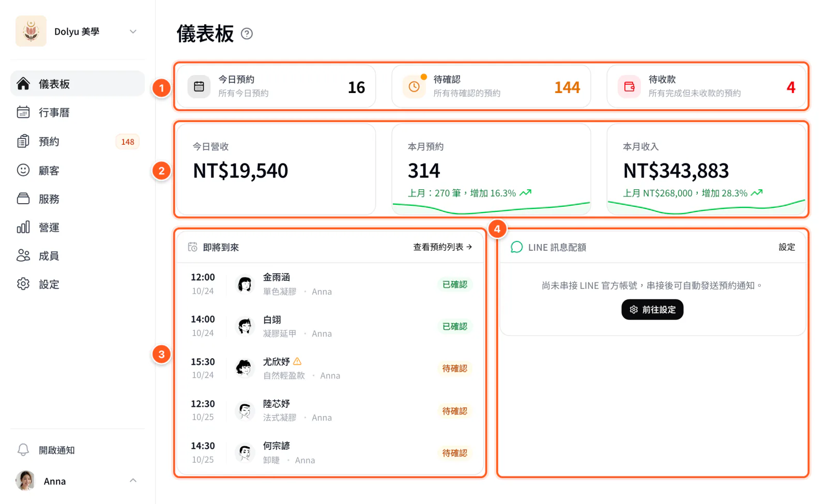The width and height of the screenshot is (827, 504).
Task: Click Anna's profile avatar at bottom
Action: 25,481
